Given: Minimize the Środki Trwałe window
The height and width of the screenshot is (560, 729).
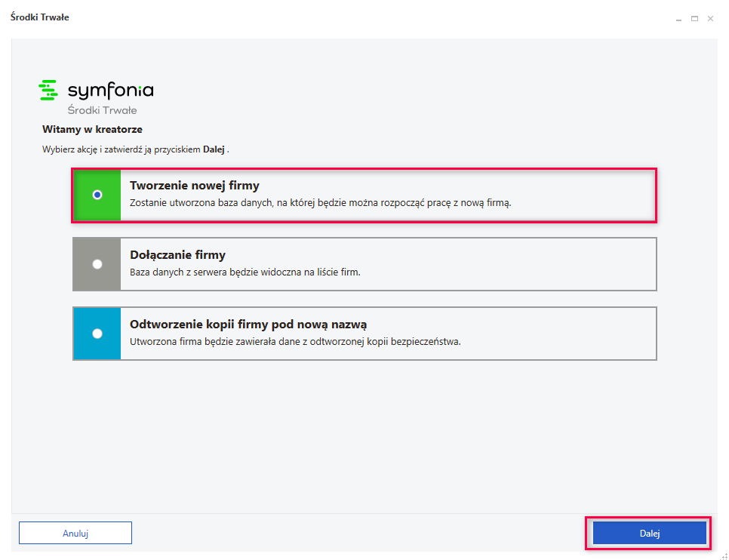Looking at the screenshot, I should point(678,19).
